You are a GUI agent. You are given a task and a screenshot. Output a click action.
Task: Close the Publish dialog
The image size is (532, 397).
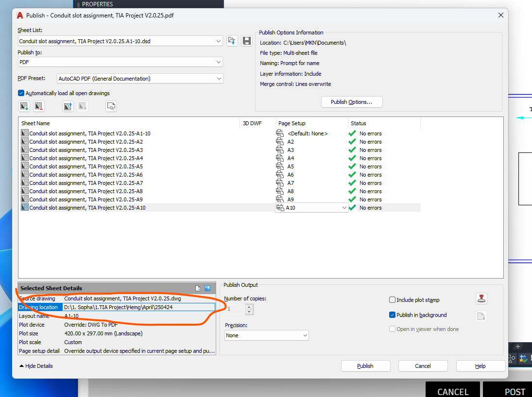point(500,15)
